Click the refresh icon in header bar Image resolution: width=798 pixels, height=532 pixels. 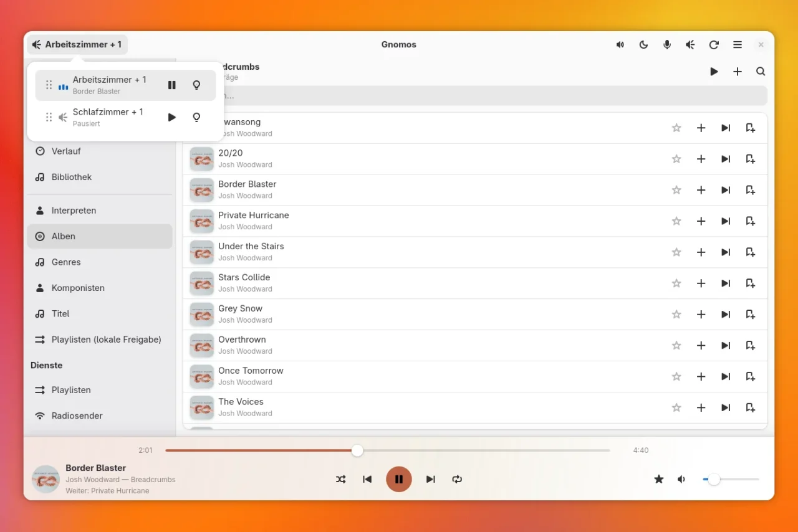point(714,45)
